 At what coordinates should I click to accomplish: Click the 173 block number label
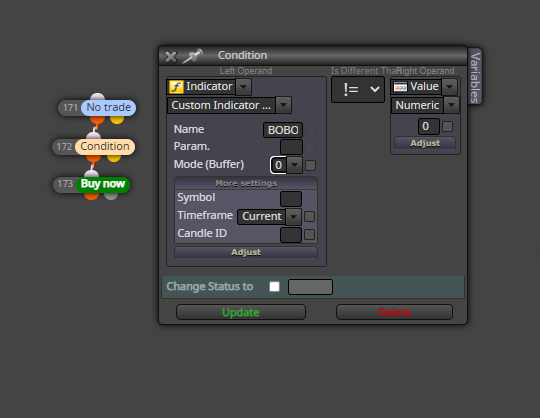tap(65, 184)
